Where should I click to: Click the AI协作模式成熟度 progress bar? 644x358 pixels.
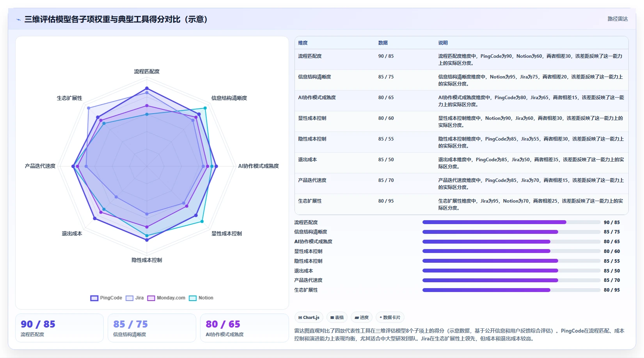(x=511, y=242)
